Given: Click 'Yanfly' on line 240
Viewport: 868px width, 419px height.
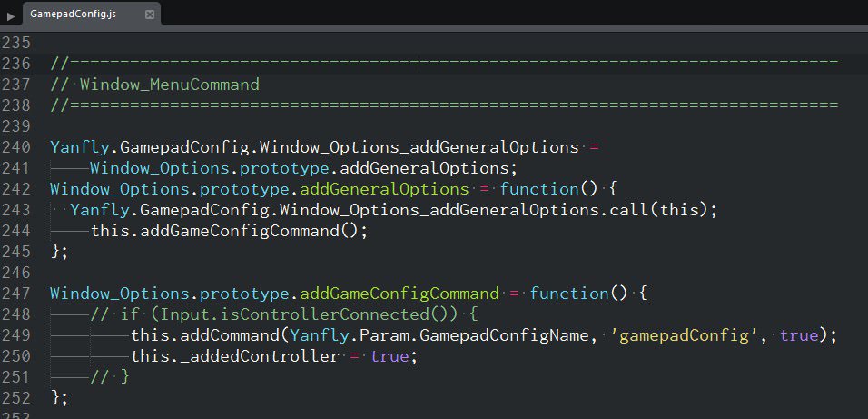Looking at the screenshot, I should tap(80, 147).
